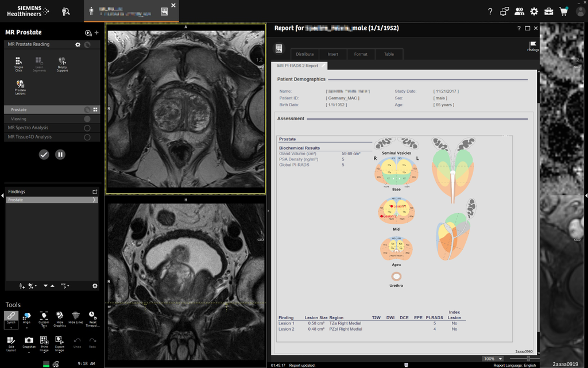Adjust the report zoom slider
This screenshot has width=588, height=368.
[528, 359]
